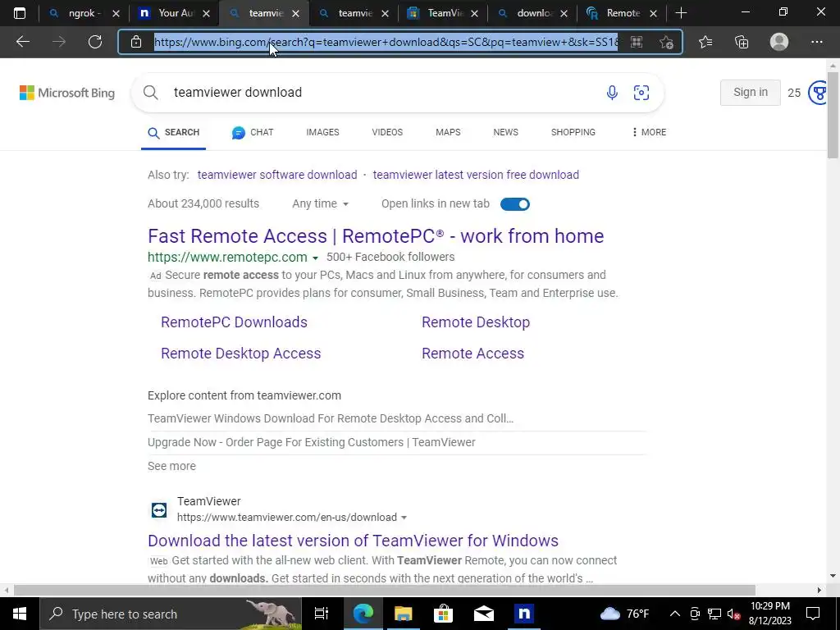
Task: Open Mail app from taskbar
Action: (x=483, y=614)
